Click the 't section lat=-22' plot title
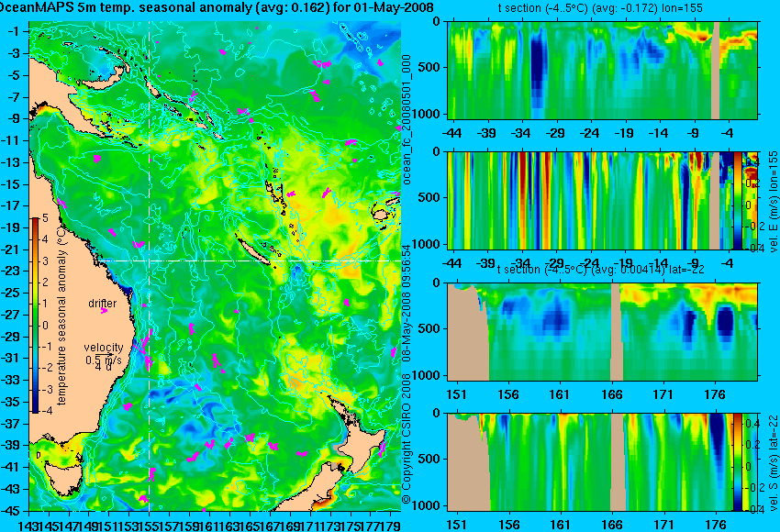This screenshot has height=532, width=780. coord(601,270)
